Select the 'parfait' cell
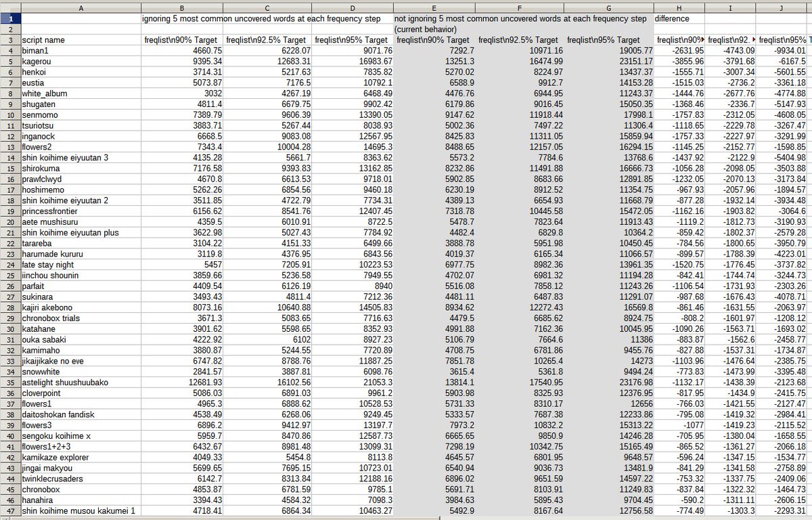This screenshot has height=520, width=812. (x=81, y=286)
